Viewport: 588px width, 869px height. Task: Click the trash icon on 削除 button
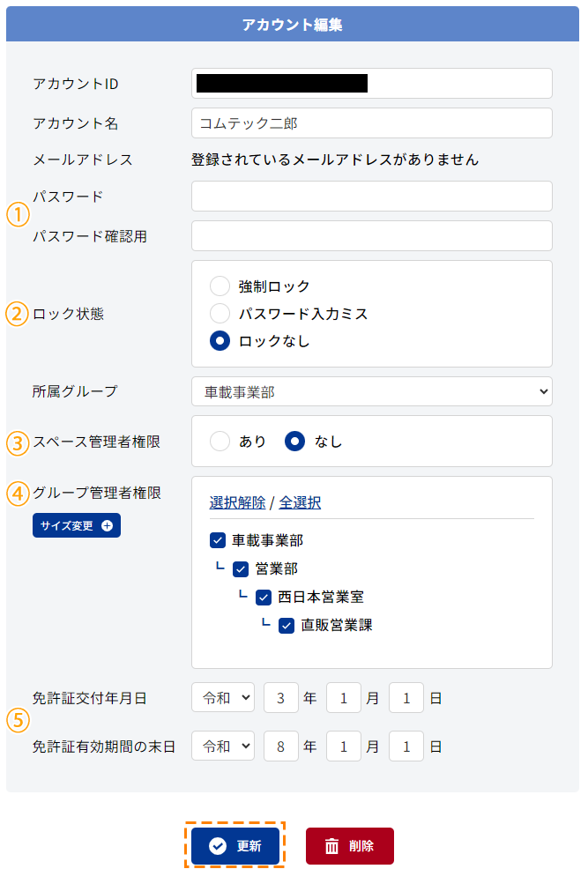click(x=331, y=846)
